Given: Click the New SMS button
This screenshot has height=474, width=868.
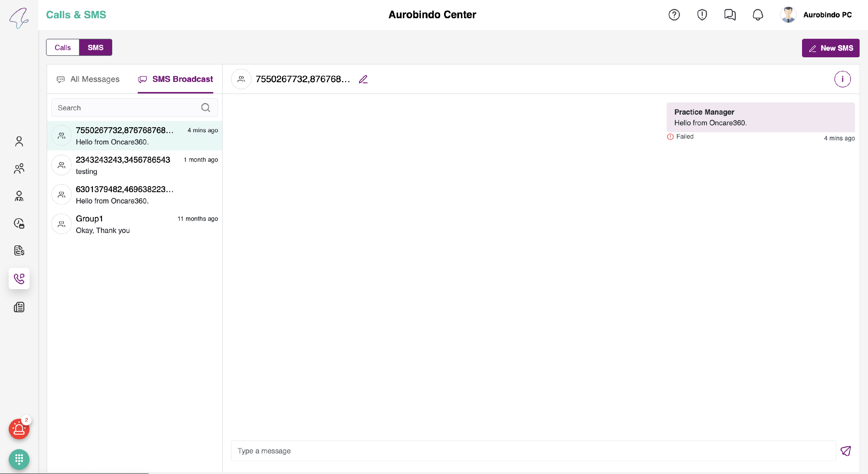Looking at the screenshot, I should pyautogui.click(x=830, y=48).
